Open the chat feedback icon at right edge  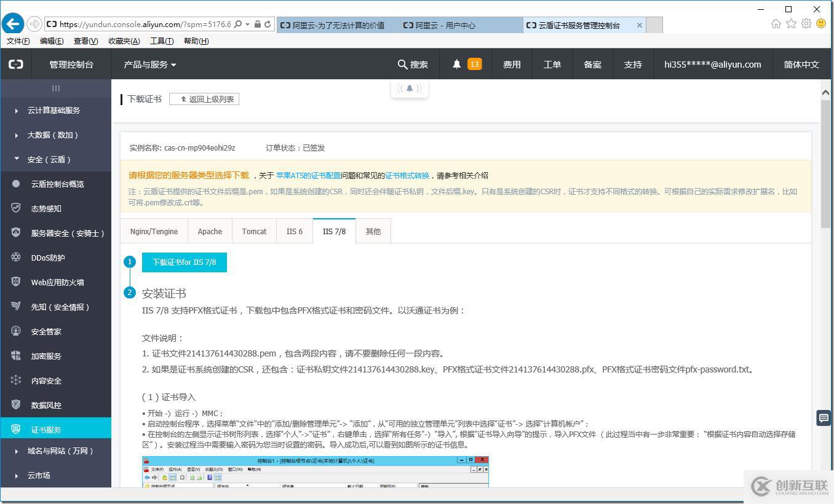click(824, 418)
